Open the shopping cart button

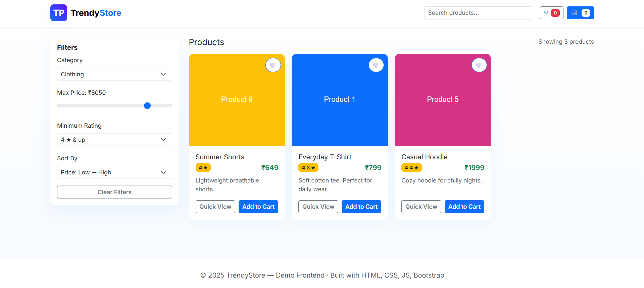580,13
